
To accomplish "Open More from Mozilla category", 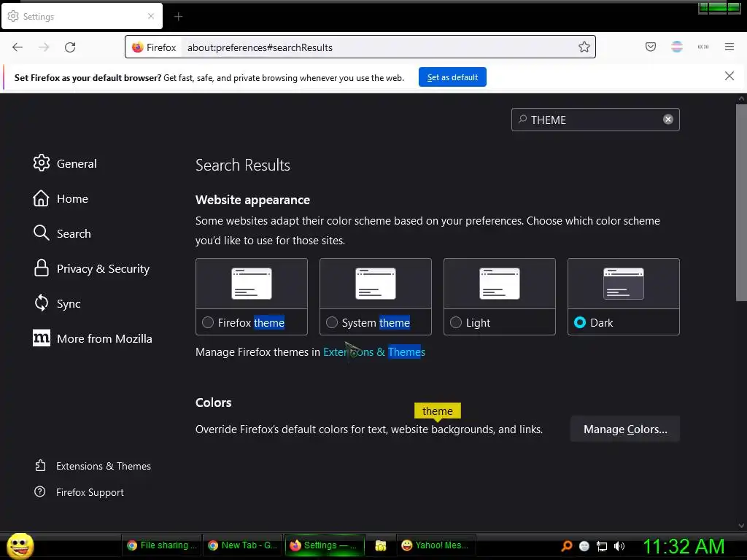I will pos(93,338).
